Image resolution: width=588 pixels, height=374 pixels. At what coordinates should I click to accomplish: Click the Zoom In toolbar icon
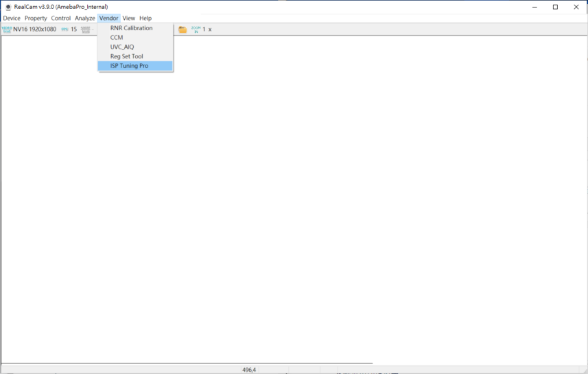(x=196, y=30)
